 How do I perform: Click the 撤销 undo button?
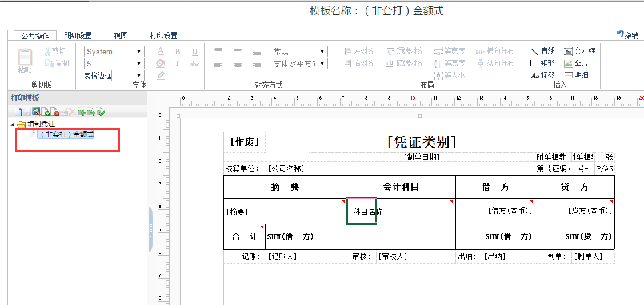[627, 35]
